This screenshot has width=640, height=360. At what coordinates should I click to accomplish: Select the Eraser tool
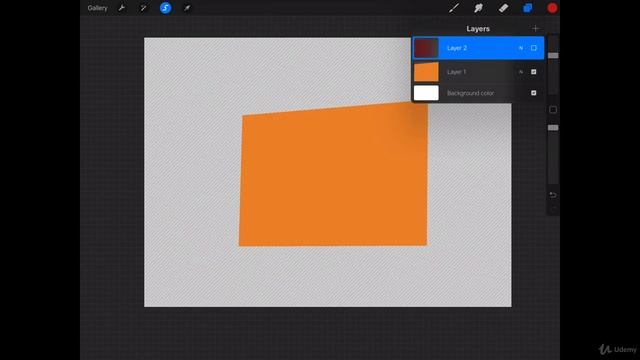pos(503,8)
